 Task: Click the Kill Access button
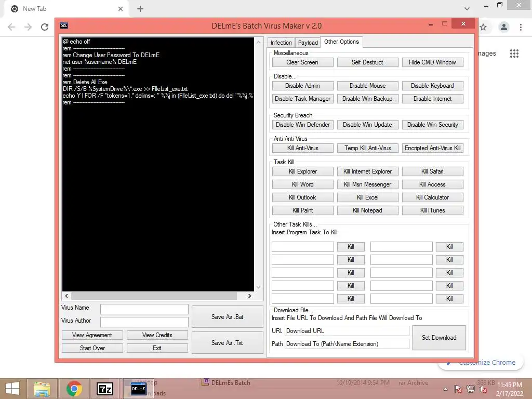[x=432, y=184]
